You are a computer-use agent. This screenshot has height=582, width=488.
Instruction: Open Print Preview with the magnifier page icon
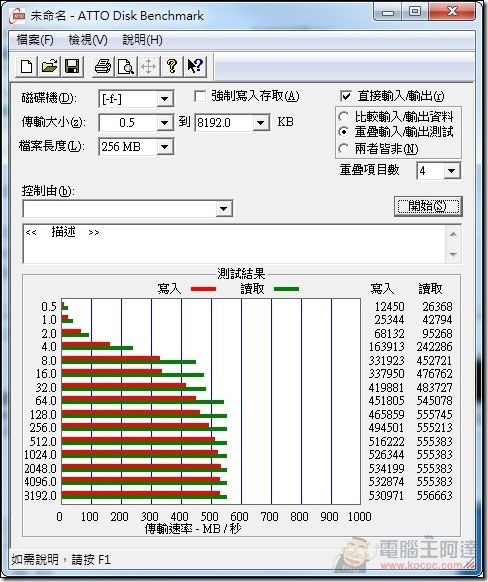126,67
